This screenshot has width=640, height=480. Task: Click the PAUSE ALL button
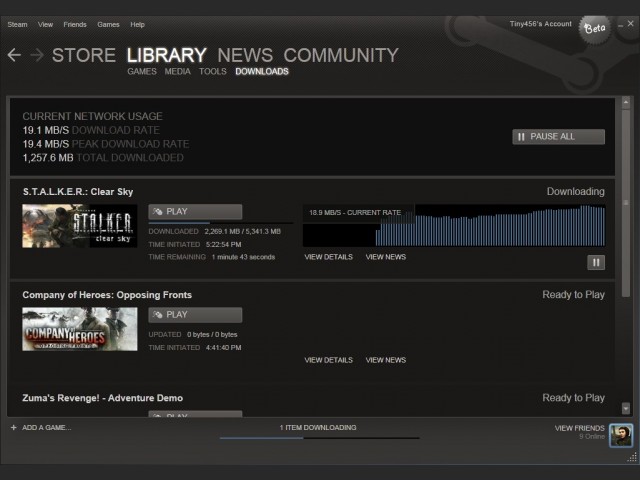(558, 137)
